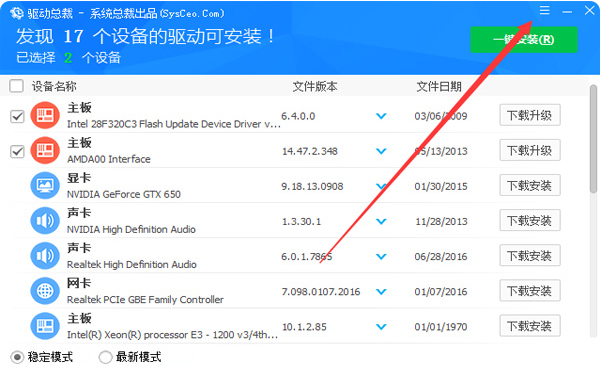The height and width of the screenshot is (368, 600).
Task: Uncheck the Intel 28F320C3 Flash Update driver
Action: coord(17,116)
